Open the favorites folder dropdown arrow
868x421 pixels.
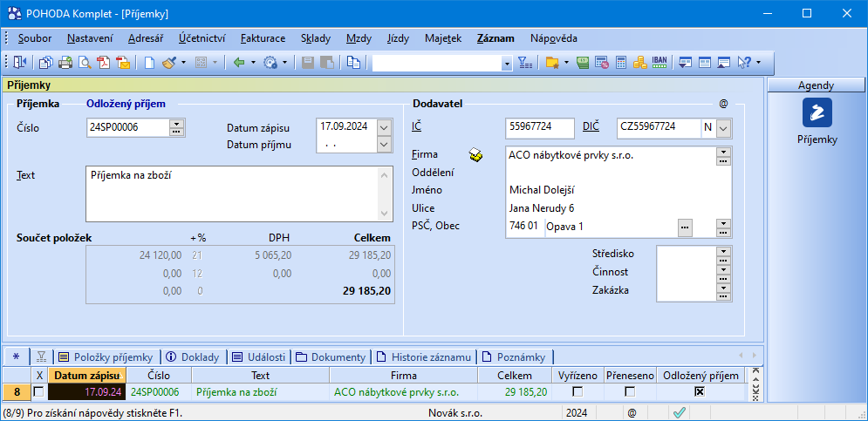coord(566,63)
